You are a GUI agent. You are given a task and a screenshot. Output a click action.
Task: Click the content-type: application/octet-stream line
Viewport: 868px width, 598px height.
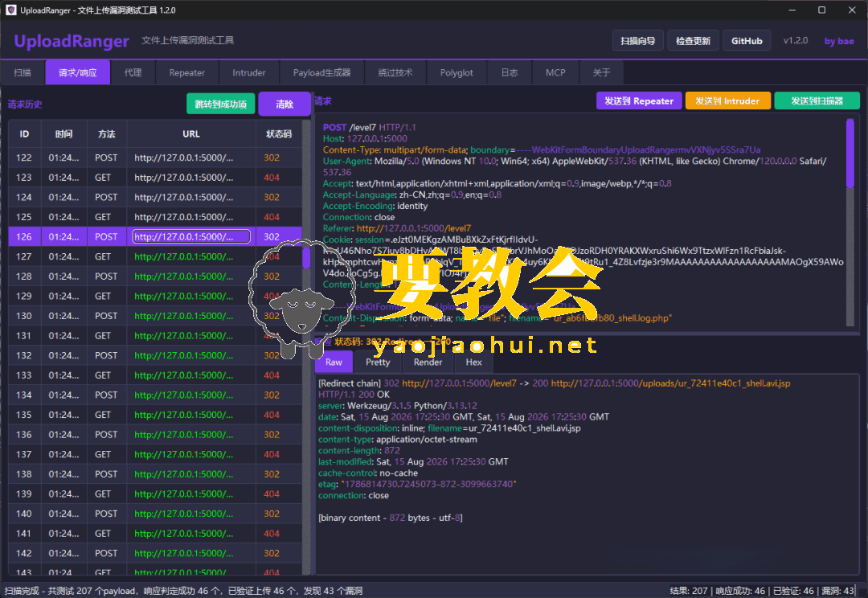coord(398,440)
